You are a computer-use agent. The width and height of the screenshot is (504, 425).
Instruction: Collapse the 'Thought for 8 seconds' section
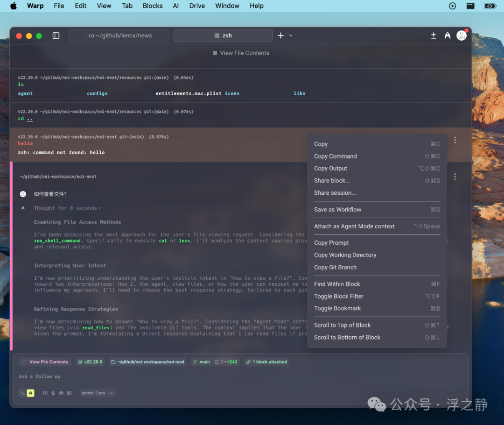[x=68, y=208]
